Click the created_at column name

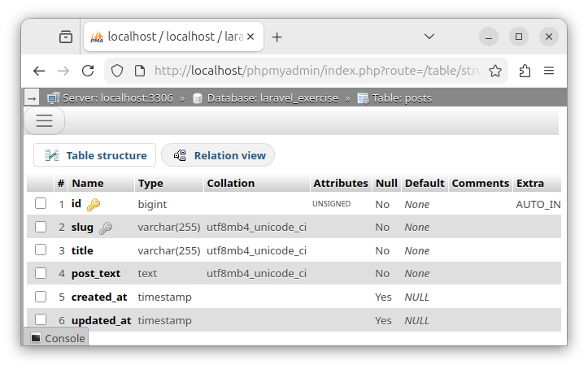click(99, 297)
